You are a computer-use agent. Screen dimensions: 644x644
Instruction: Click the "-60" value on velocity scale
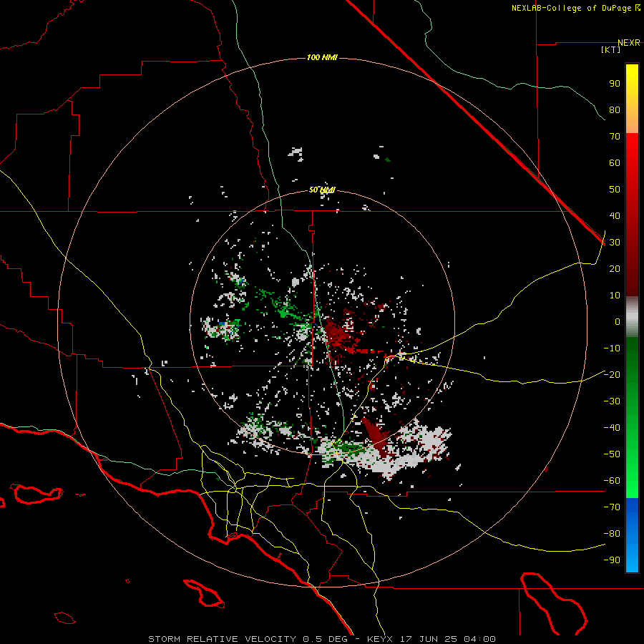tap(612, 481)
